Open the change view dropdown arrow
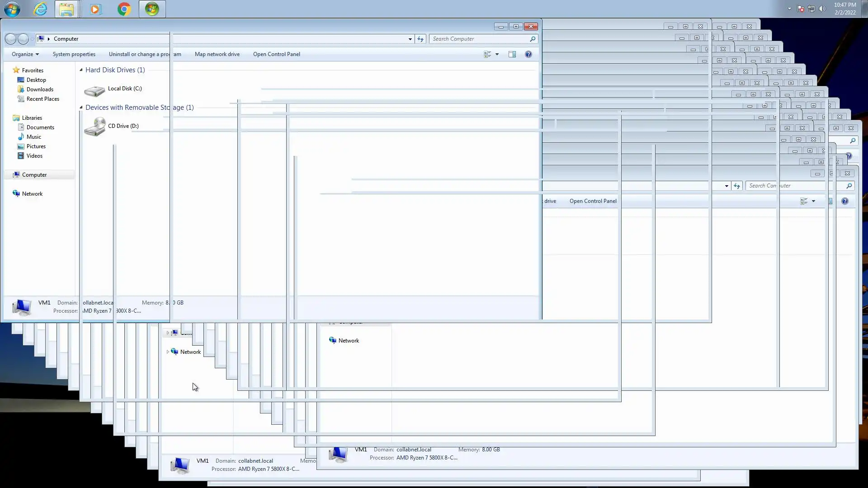This screenshot has height=488, width=868. pos(497,54)
